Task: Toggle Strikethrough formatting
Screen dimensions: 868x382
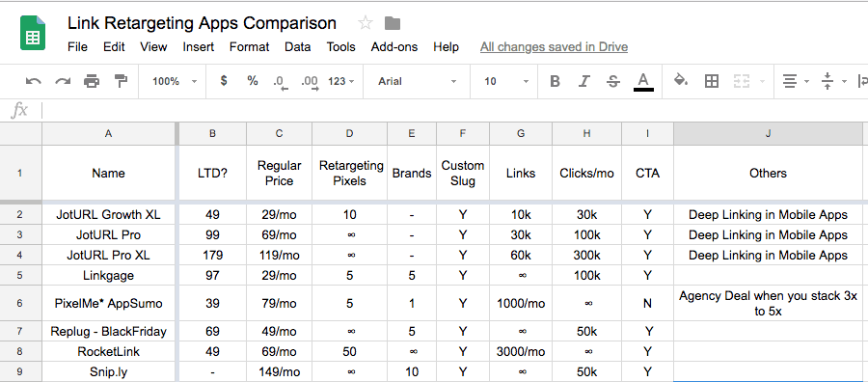Action: 612,81
